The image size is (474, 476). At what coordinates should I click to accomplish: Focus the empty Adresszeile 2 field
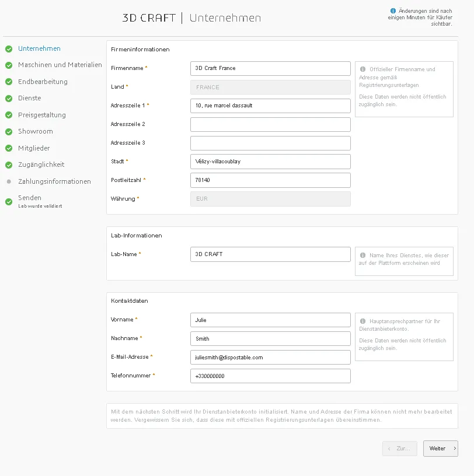tap(270, 124)
